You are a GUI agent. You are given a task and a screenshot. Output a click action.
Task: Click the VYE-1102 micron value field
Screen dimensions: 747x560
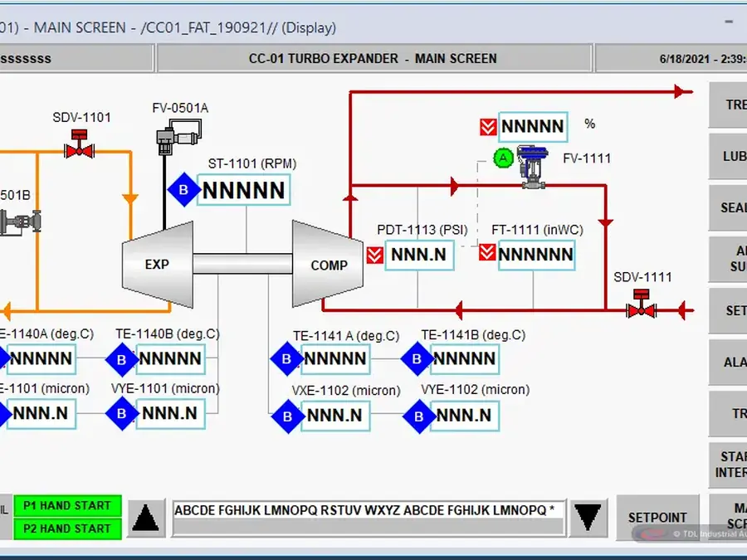tap(465, 416)
